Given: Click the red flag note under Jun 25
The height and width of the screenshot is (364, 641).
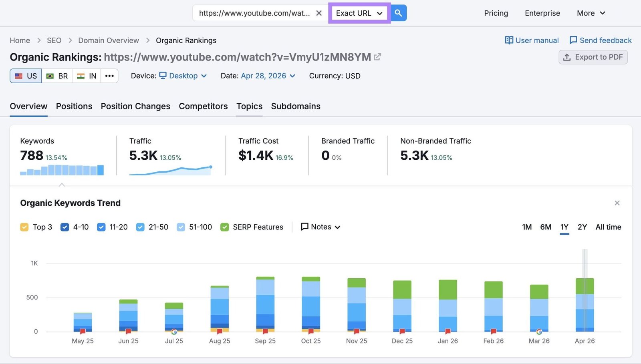Looking at the screenshot, I should click(128, 332).
